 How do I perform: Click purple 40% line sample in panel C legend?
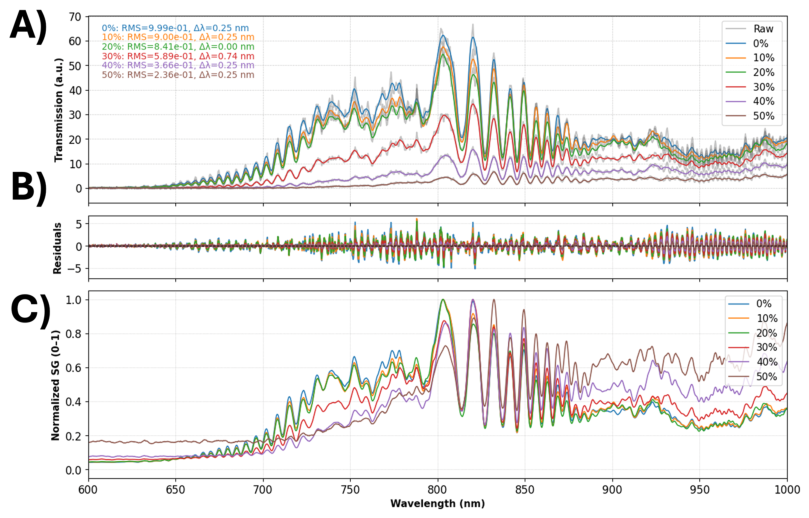point(739,362)
